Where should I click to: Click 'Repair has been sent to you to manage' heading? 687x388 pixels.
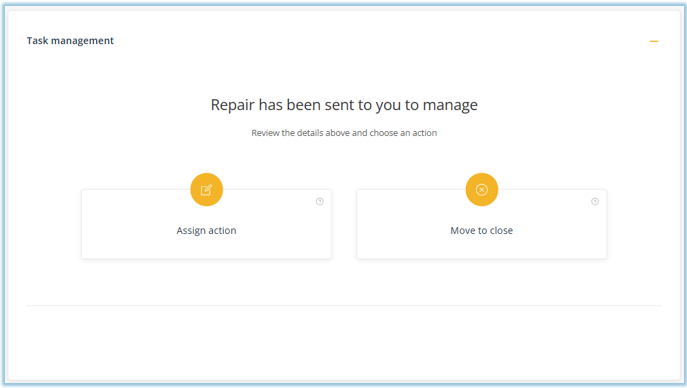[x=344, y=105]
